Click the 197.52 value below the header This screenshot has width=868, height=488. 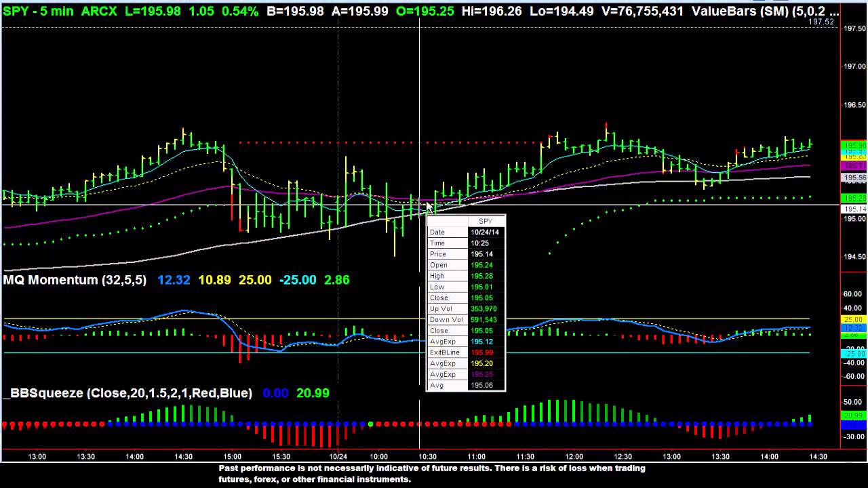[822, 22]
